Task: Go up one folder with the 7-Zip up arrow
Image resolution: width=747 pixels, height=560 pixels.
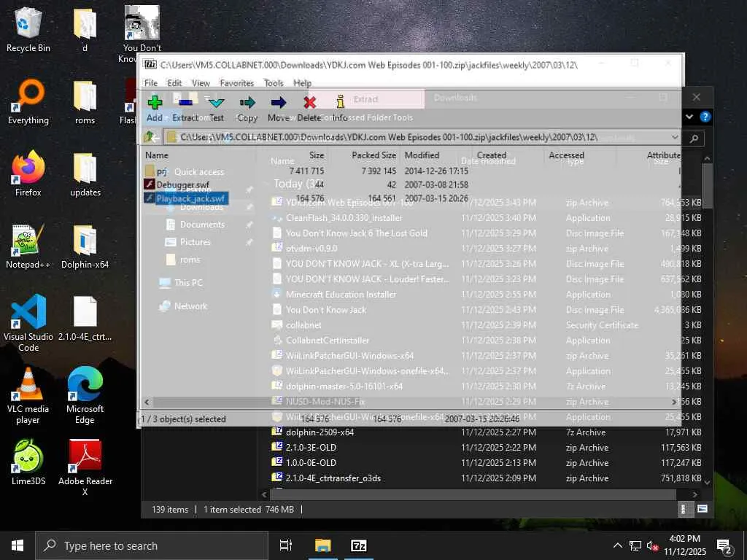Action: [150, 137]
